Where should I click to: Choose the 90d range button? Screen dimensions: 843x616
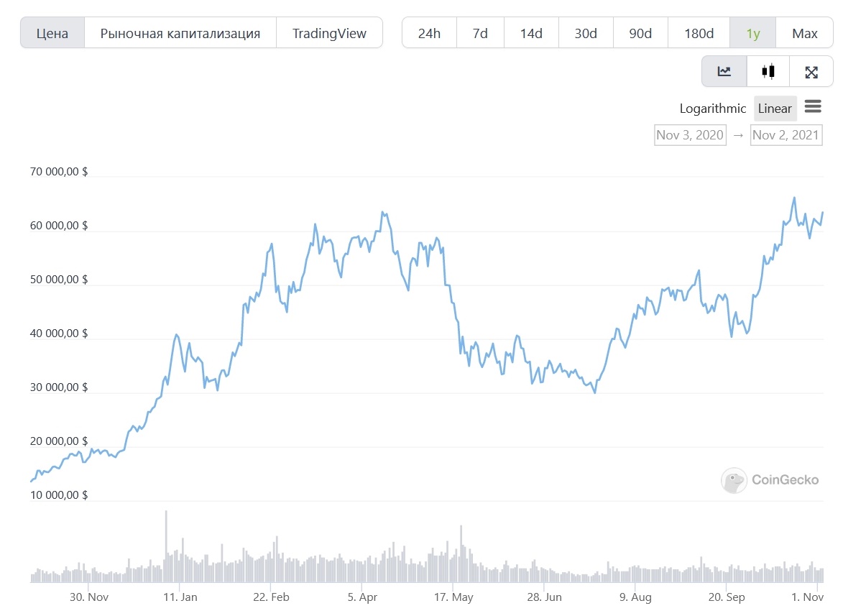coord(640,33)
